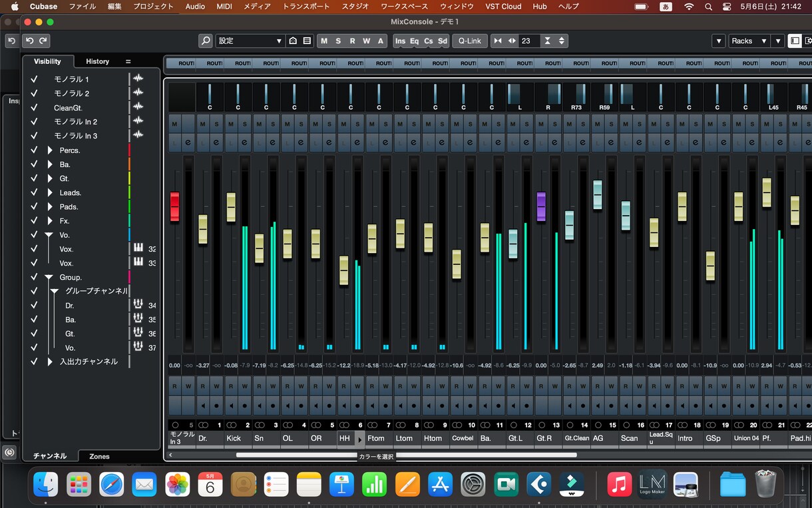This screenshot has width=812, height=508.
Task: Click the global Mute 'M' toolbar button
Action: [x=324, y=41]
